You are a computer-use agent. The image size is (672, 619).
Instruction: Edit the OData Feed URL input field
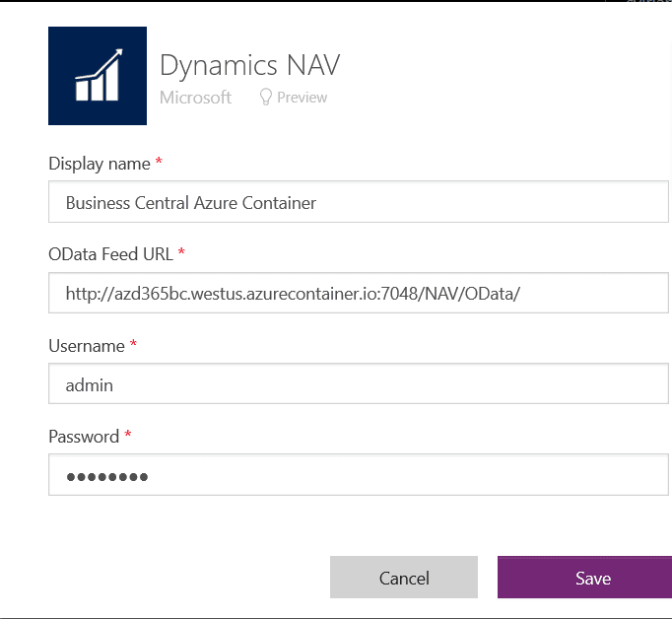tap(359, 293)
